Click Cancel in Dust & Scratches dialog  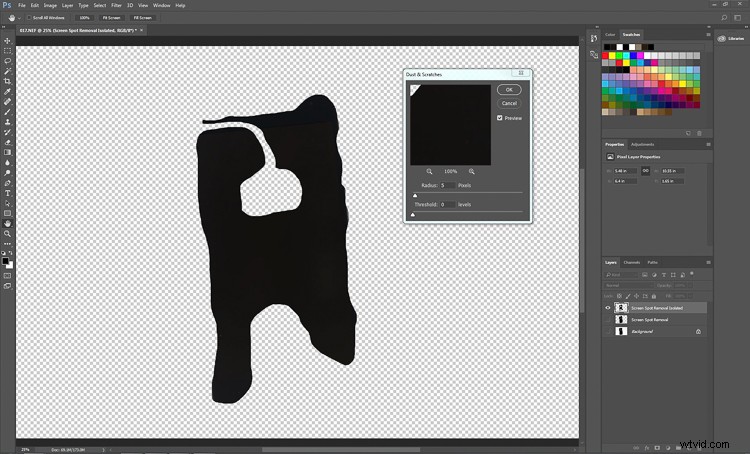pyautogui.click(x=509, y=103)
